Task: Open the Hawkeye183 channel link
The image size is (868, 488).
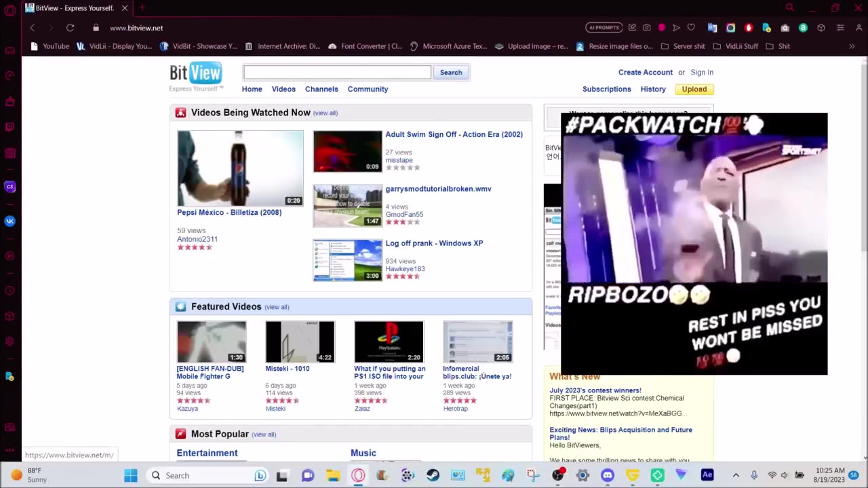Action: click(405, 269)
